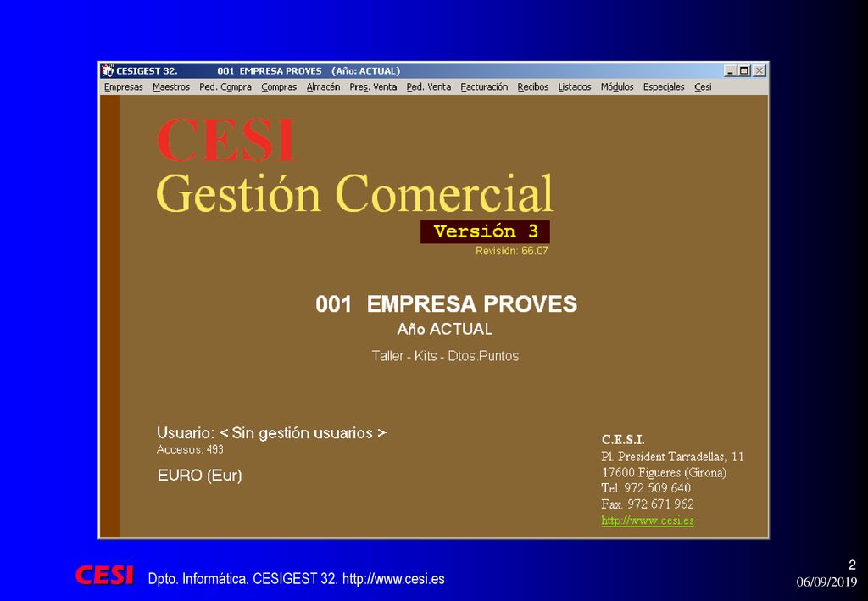Open the Especiales menu
The width and height of the screenshot is (868, 601).
tap(664, 86)
